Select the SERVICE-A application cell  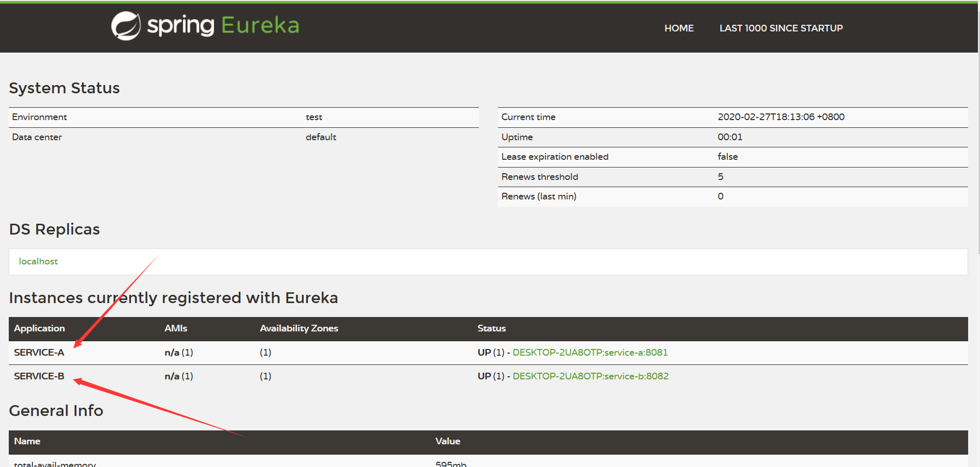39,353
